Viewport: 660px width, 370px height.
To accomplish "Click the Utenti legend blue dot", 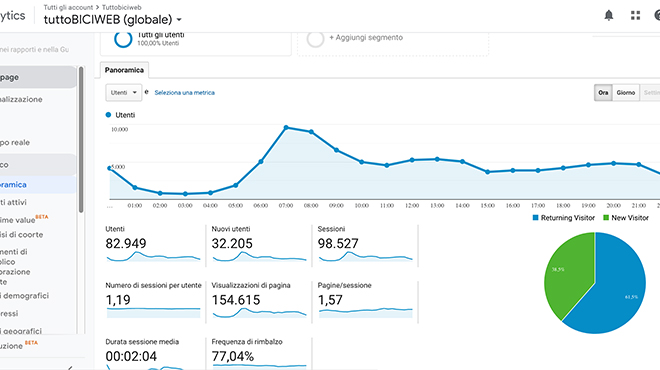I will click(108, 114).
